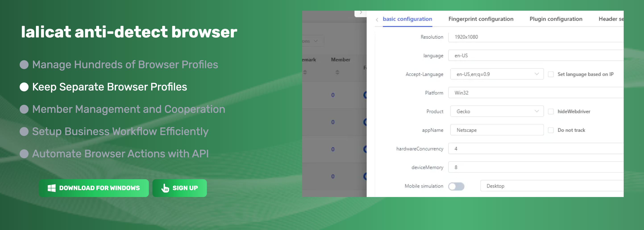Tick the Do not track checkbox
Image resolution: width=644 pixels, height=230 pixels.
tap(551, 130)
